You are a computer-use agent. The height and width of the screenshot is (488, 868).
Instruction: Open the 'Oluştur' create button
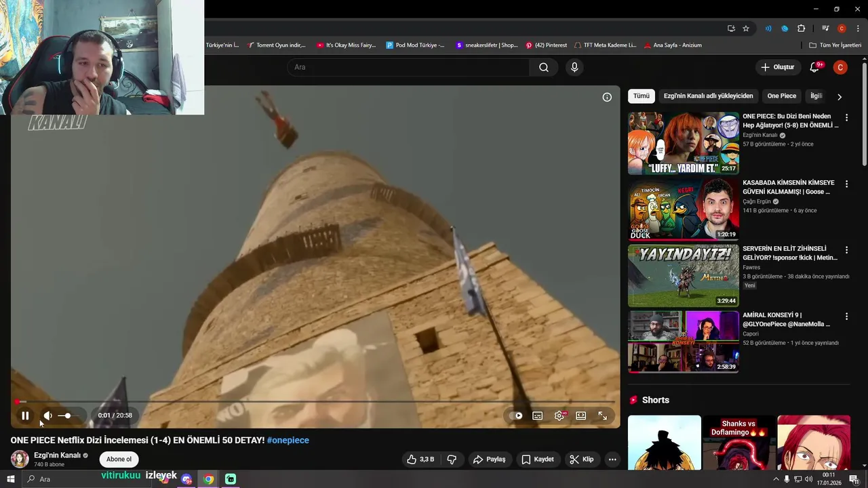click(777, 67)
